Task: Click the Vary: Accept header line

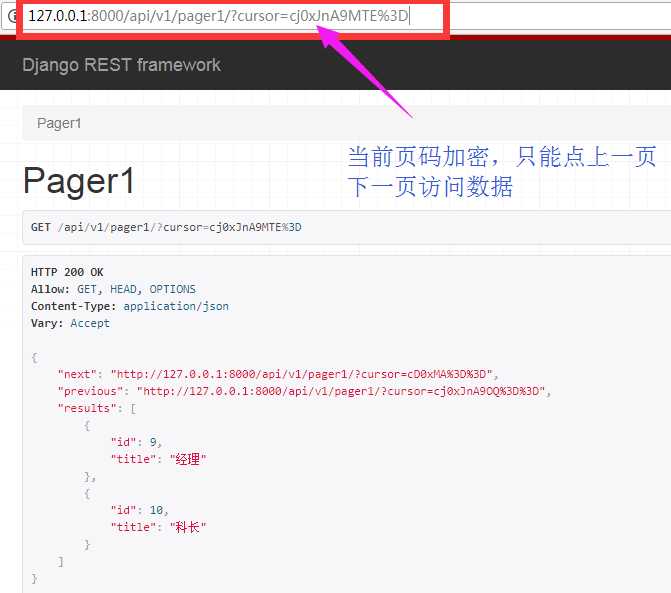Action: tap(70, 323)
